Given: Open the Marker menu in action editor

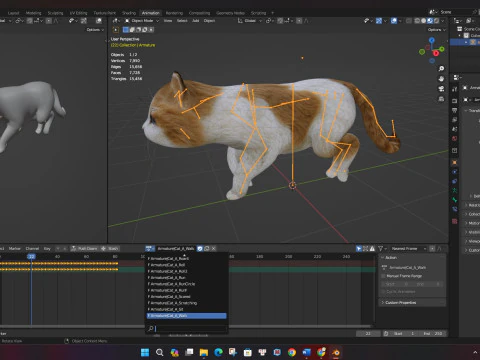Looking at the screenshot, I should [14, 249].
